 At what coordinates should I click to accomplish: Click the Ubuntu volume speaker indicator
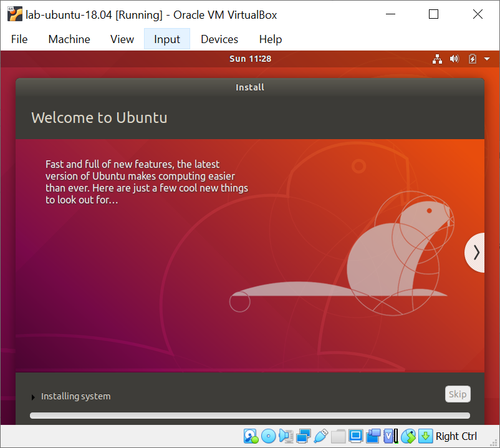click(x=454, y=59)
